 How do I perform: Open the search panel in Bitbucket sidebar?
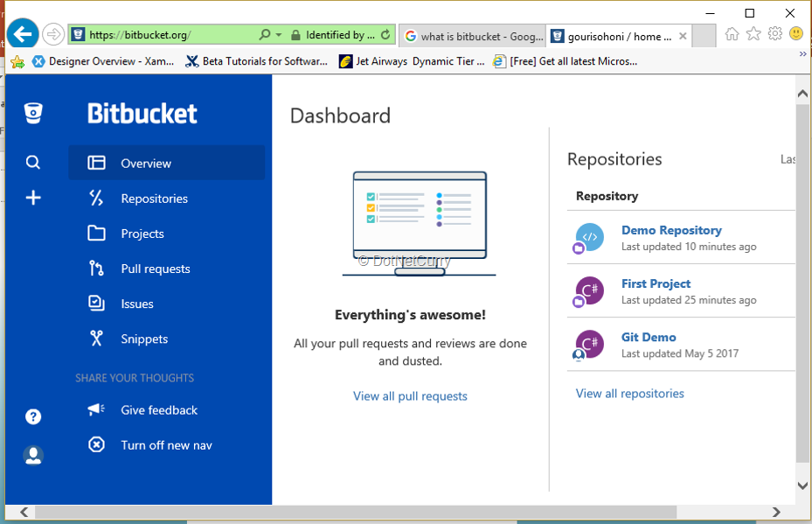[32, 162]
